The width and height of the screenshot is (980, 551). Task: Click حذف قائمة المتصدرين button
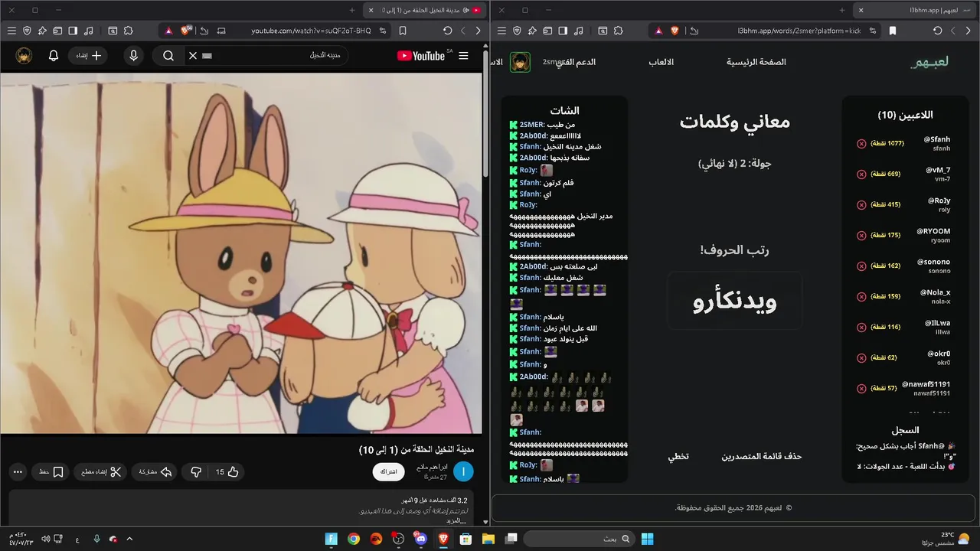[x=762, y=456]
